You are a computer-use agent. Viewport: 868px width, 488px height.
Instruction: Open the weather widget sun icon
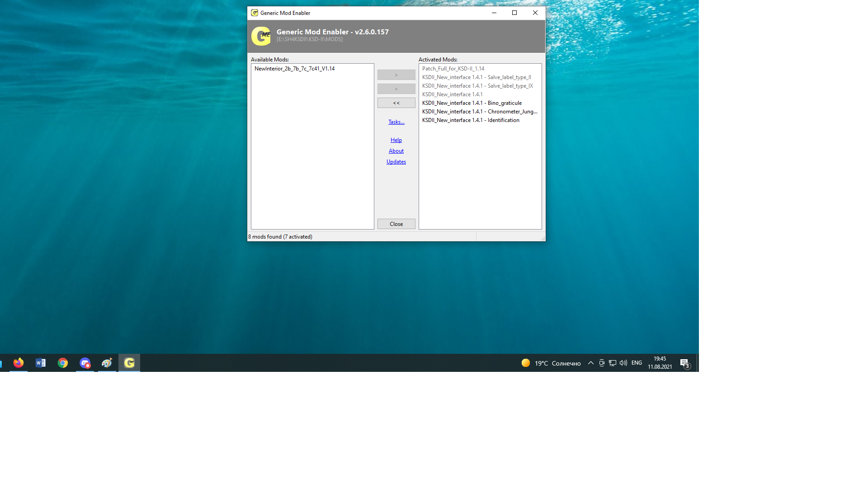coord(526,363)
